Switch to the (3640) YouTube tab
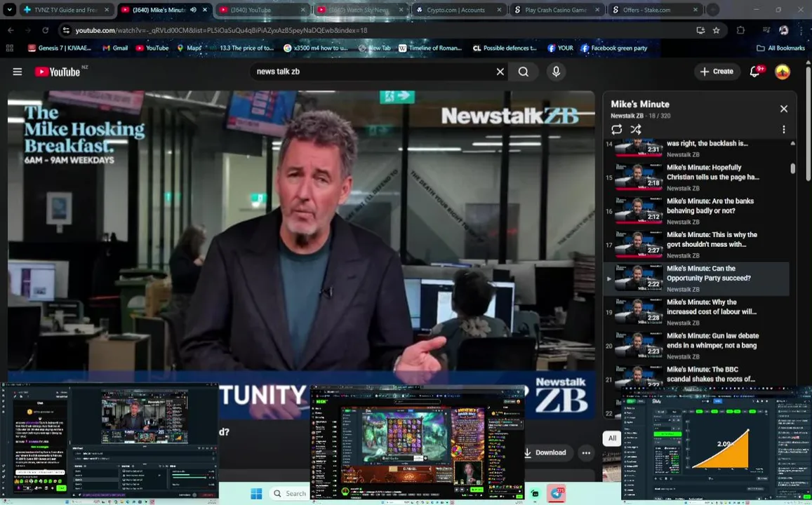Screen dimensions: 812x505 click(258, 10)
